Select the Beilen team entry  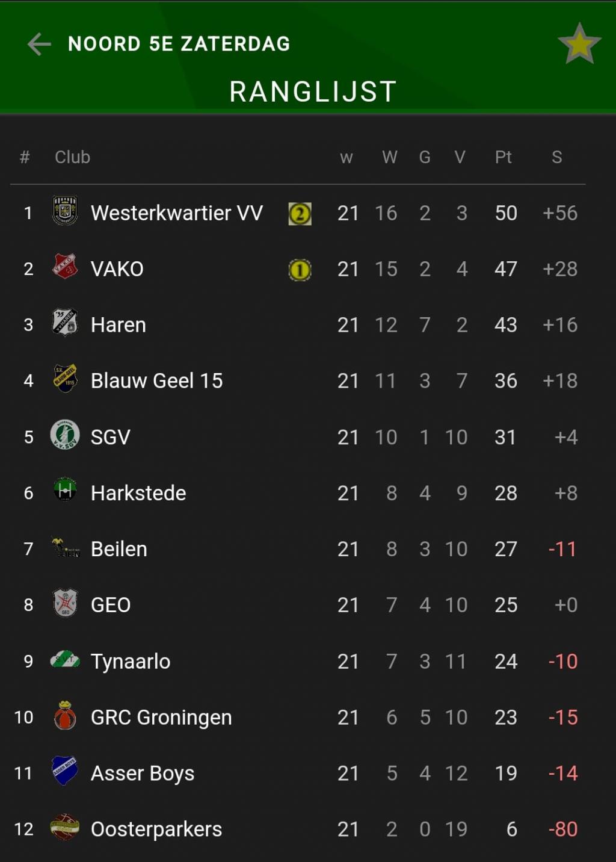click(x=298, y=549)
